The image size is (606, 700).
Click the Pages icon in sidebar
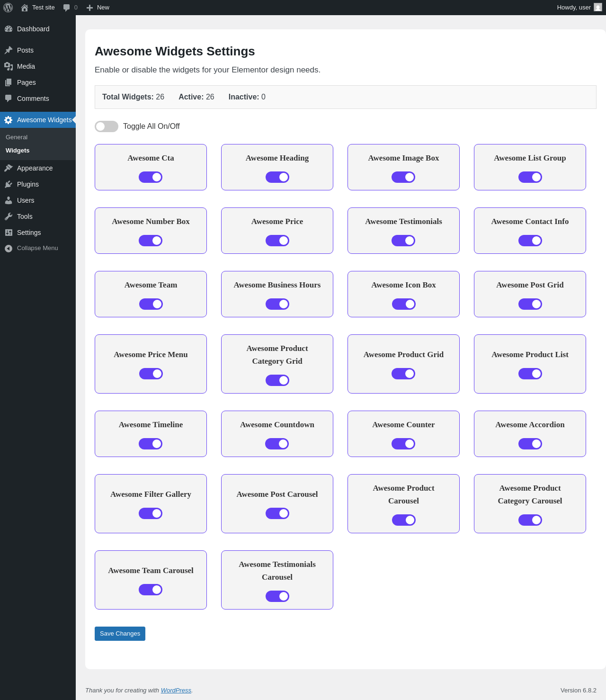9,82
